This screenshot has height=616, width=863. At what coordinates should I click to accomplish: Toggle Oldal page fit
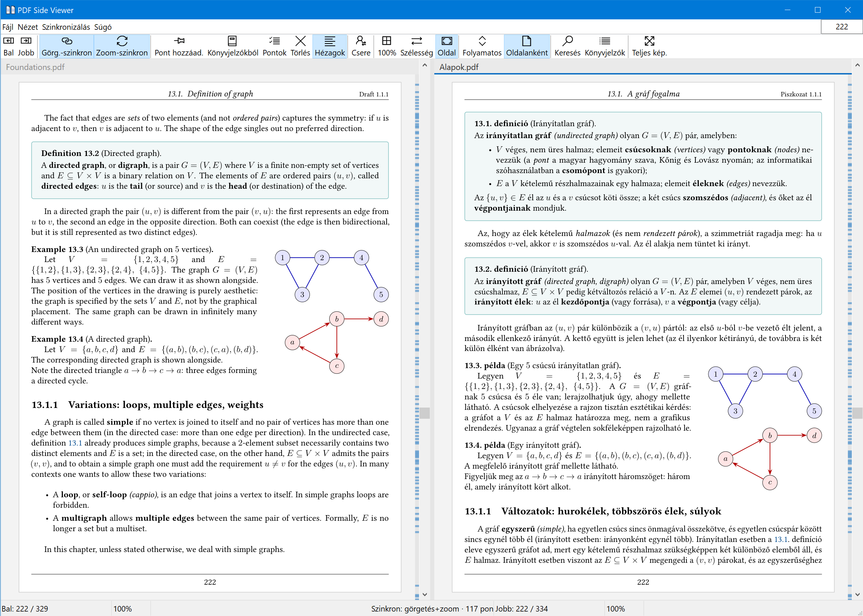(447, 46)
